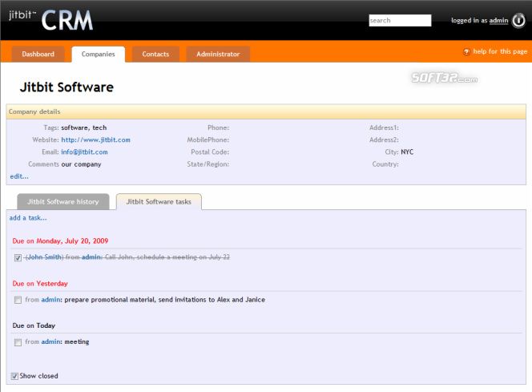The height and width of the screenshot is (392, 532).
Task: Click the add a task... link
Action: 28,218
